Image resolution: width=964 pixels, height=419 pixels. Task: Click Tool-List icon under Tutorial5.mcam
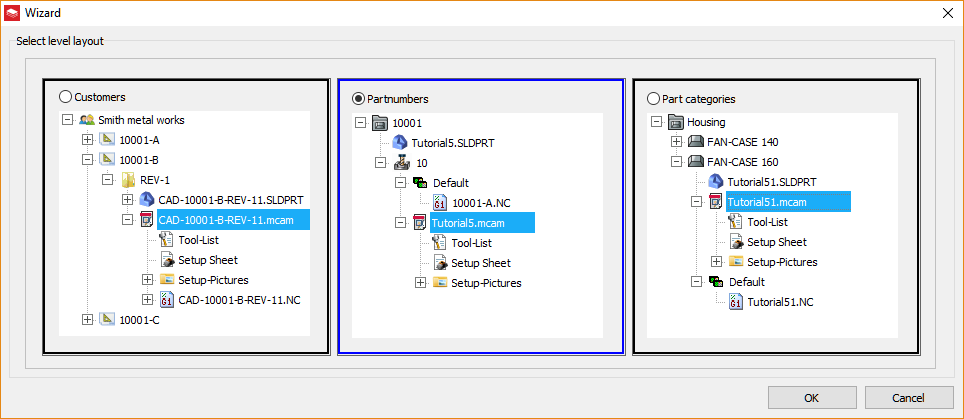440,243
